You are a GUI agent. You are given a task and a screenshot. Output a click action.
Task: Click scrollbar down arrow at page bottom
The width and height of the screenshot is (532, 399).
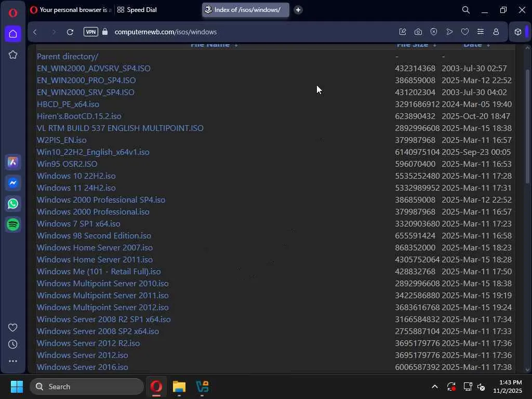(x=527, y=370)
